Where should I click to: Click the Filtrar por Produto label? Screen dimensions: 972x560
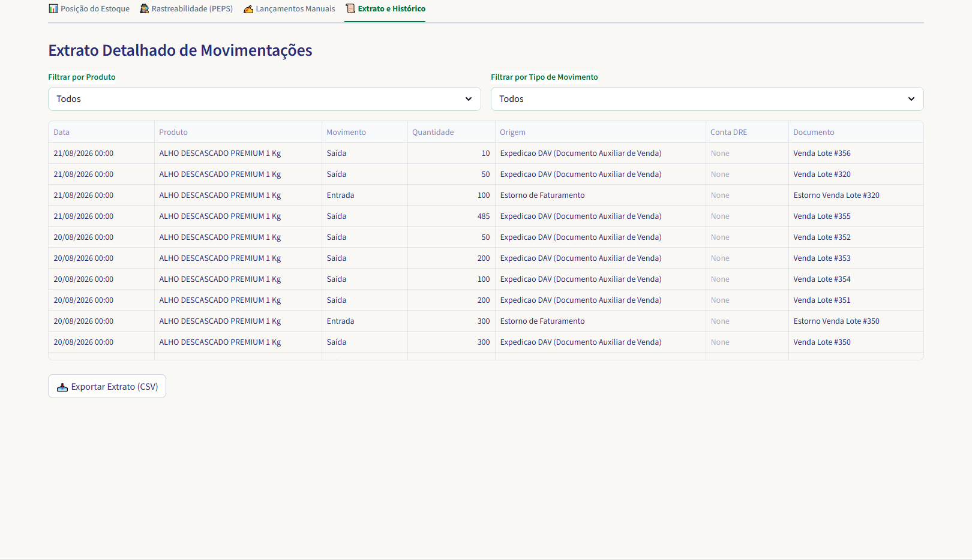(82, 77)
